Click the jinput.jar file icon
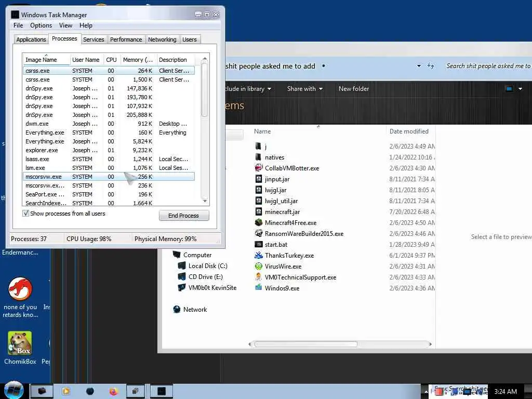Screen dimensions: 532x399 pyautogui.click(x=259, y=179)
